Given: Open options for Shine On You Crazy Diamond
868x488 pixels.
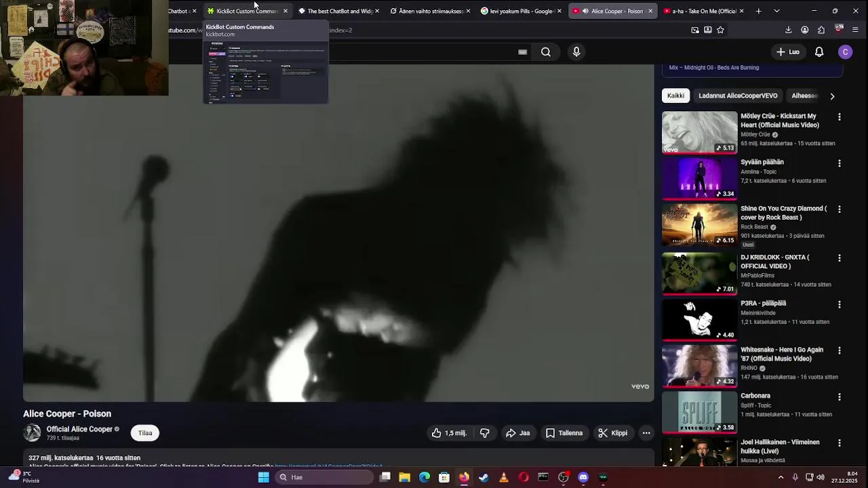Looking at the screenshot, I should click(840, 209).
